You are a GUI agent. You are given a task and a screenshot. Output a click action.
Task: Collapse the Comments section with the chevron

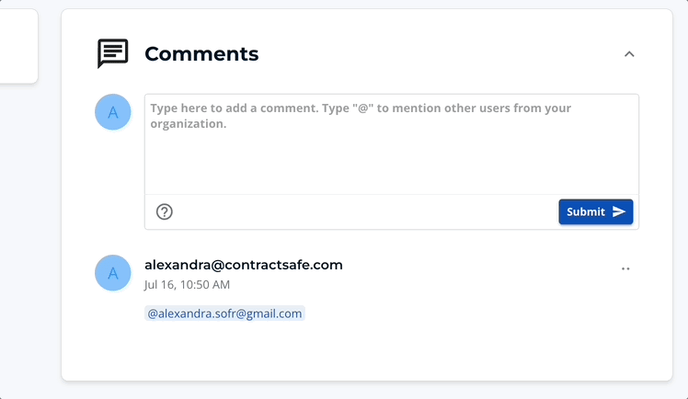[629, 54]
